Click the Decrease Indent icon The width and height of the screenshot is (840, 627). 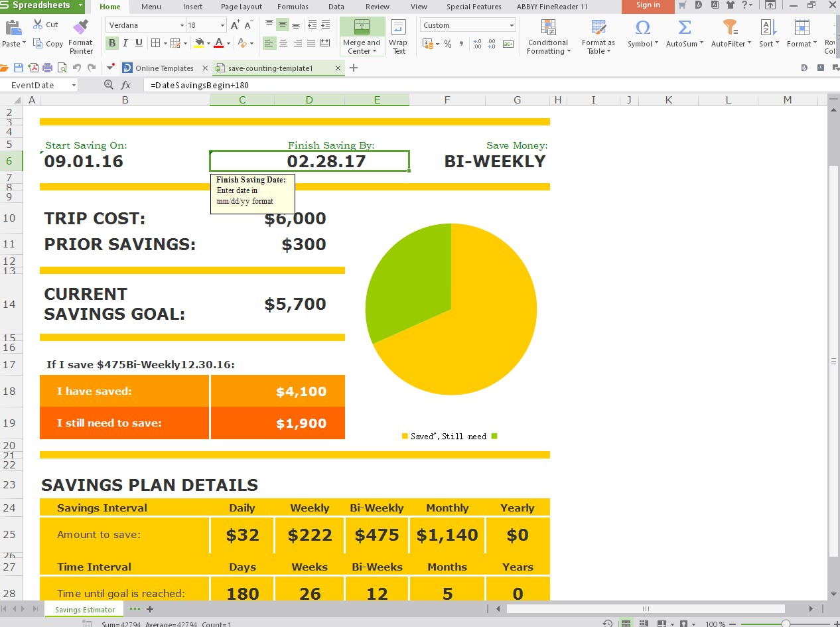point(312,25)
